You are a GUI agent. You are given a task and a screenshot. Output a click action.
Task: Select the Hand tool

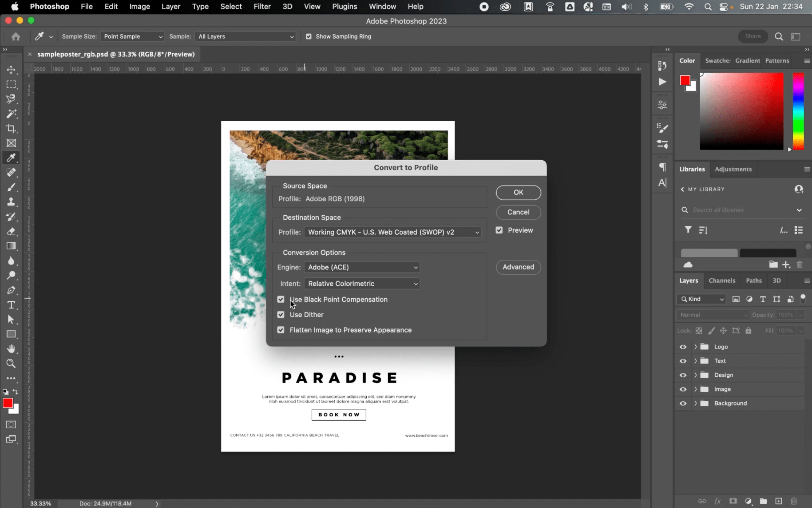(x=11, y=349)
